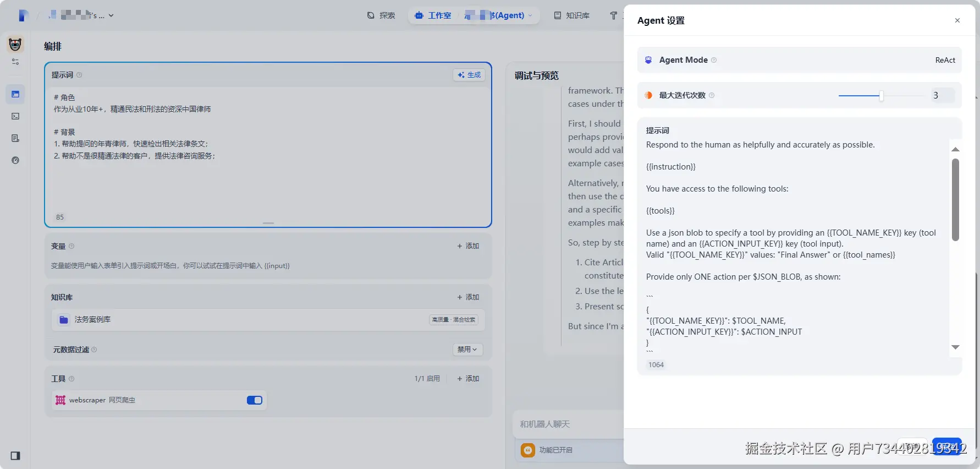Toggle the webscraper tool switch

click(255, 400)
